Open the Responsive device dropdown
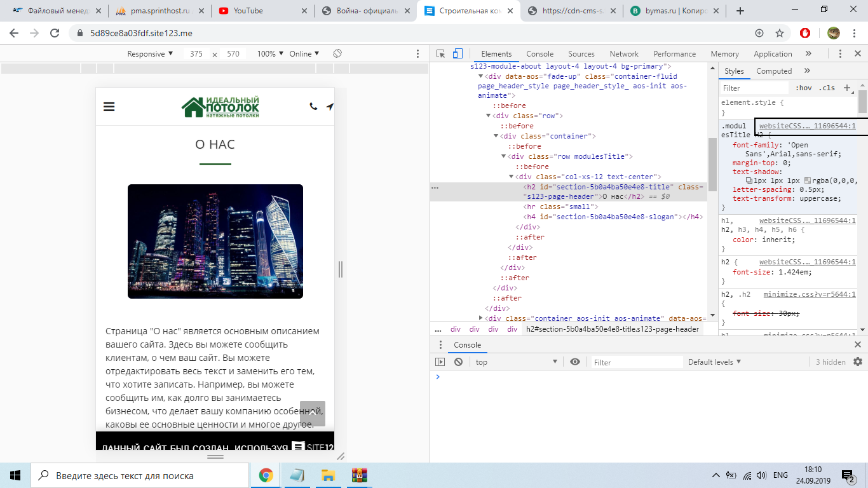This screenshot has width=868, height=488. [x=150, y=54]
